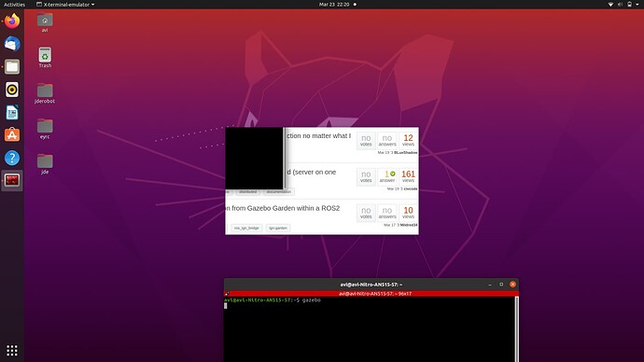Click the '161 views' counter box
Viewport: 644px width, 362px height.
(408, 176)
